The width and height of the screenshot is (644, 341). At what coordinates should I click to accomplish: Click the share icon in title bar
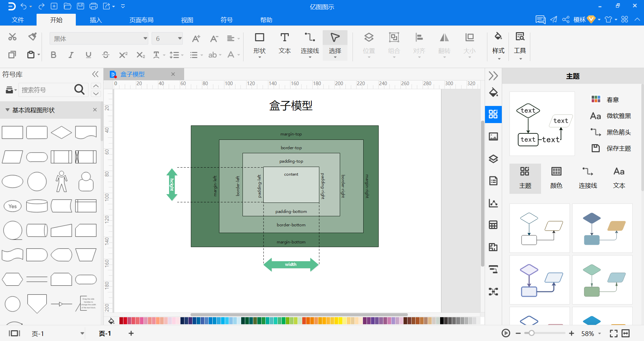[566, 19]
